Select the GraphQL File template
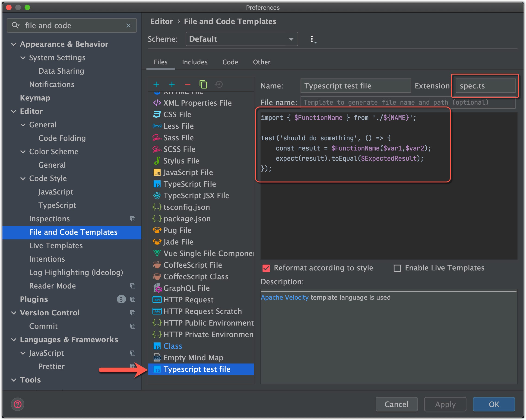Image resolution: width=526 pixels, height=420 pixels. (x=186, y=288)
